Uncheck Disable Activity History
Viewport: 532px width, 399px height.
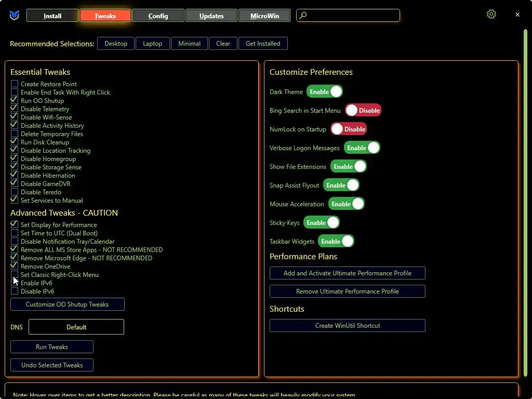point(14,126)
